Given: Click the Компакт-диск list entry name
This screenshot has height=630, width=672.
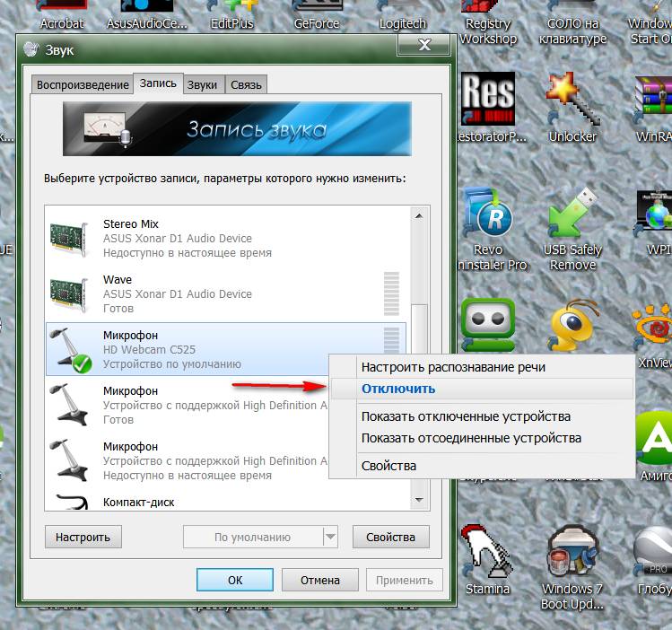Looking at the screenshot, I should pyautogui.click(x=138, y=503).
